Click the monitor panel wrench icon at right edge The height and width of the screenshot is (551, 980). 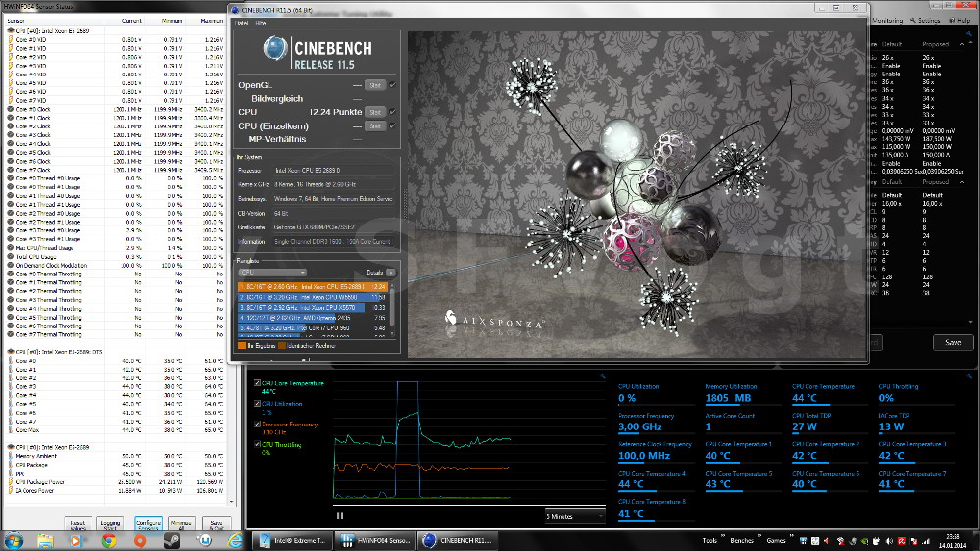(969, 376)
